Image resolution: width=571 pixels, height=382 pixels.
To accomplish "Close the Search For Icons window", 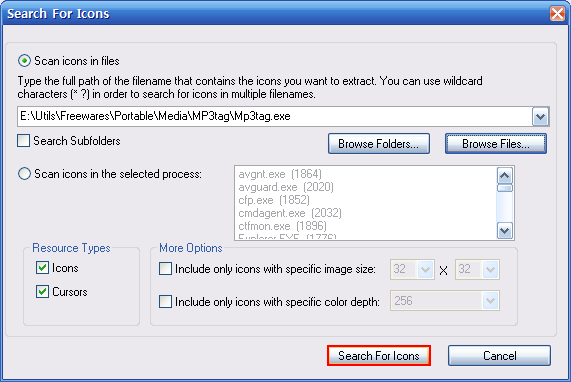I will coord(557,14).
